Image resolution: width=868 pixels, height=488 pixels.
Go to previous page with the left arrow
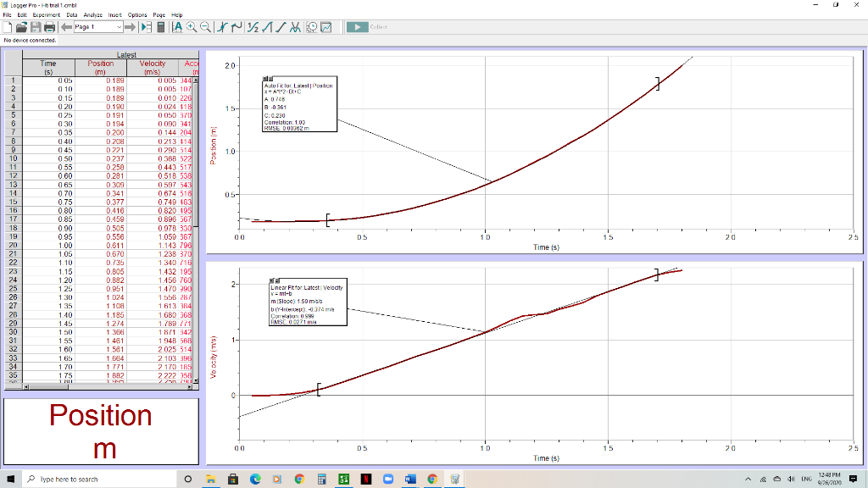(66, 26)
